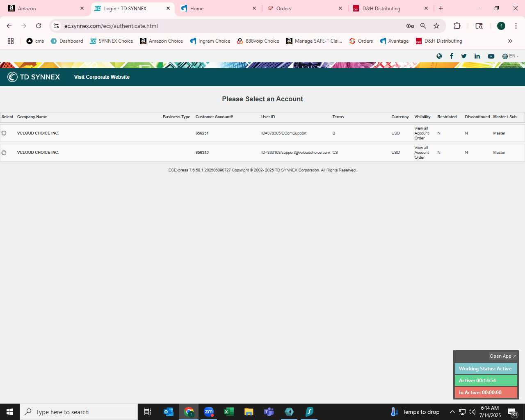Click Customer Account# column header
The image size is (525, 420).
pyautogui.click(x=214, y=117)
